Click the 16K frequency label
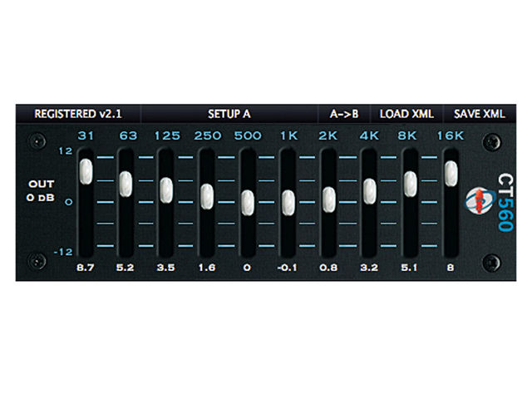The image size is (532, 399). (x=450, y=135)
